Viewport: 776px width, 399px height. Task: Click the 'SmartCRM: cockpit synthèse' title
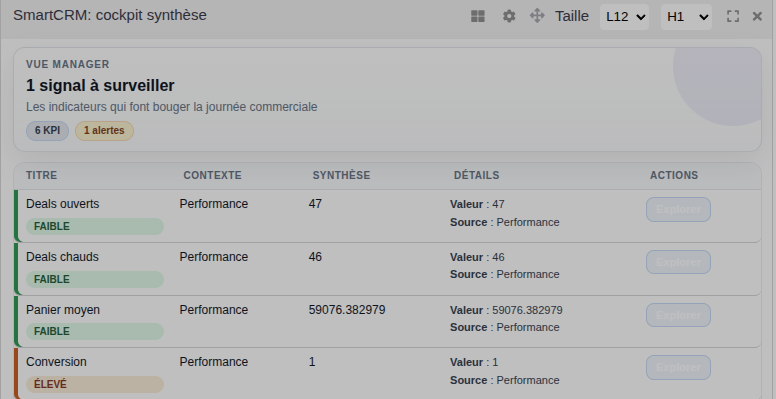pos(110,15)
